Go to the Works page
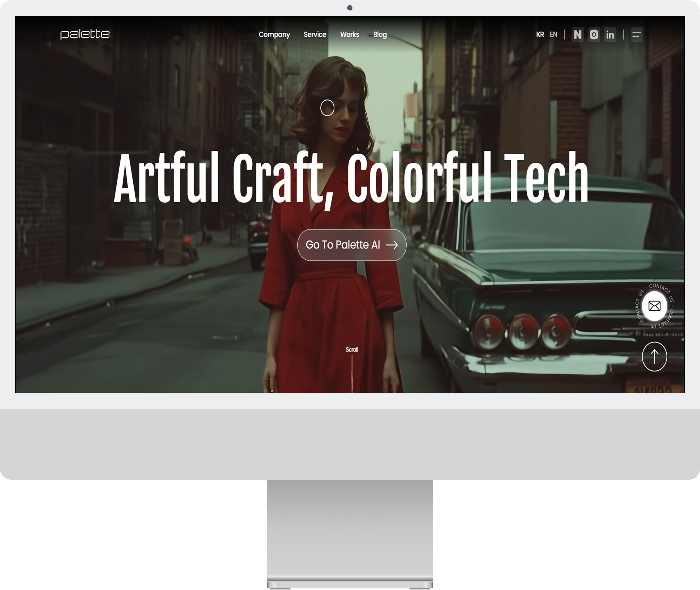 350,35
